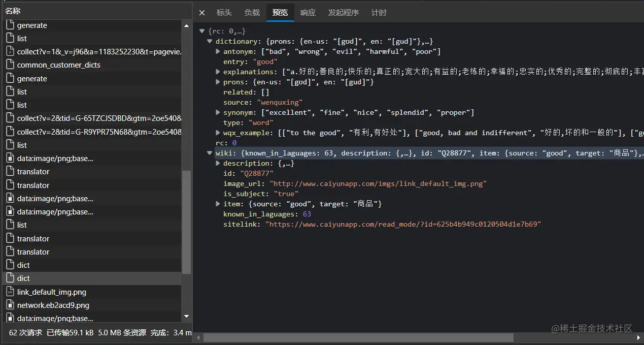The height and width of the screenshot is (345, 644).
Task: Select the link_default_img.png request
Action: [92, 292]
